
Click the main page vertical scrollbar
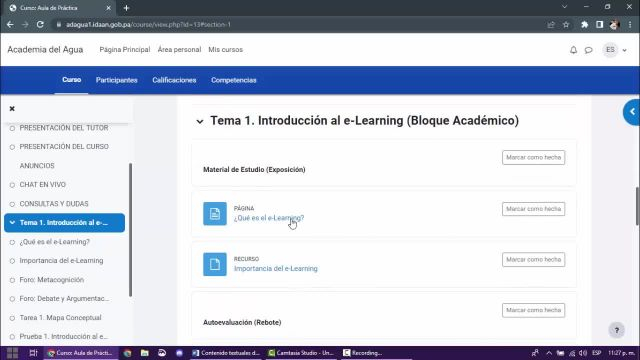point(638,206)
